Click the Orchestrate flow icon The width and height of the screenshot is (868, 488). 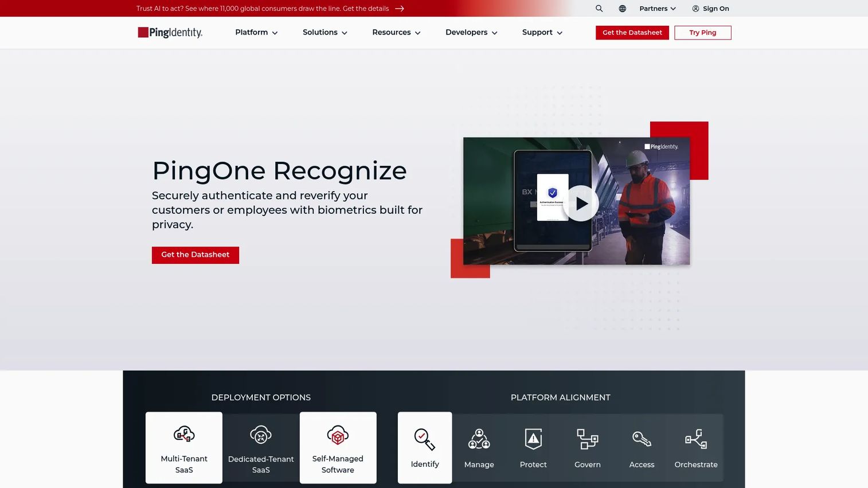coord(696,439)
